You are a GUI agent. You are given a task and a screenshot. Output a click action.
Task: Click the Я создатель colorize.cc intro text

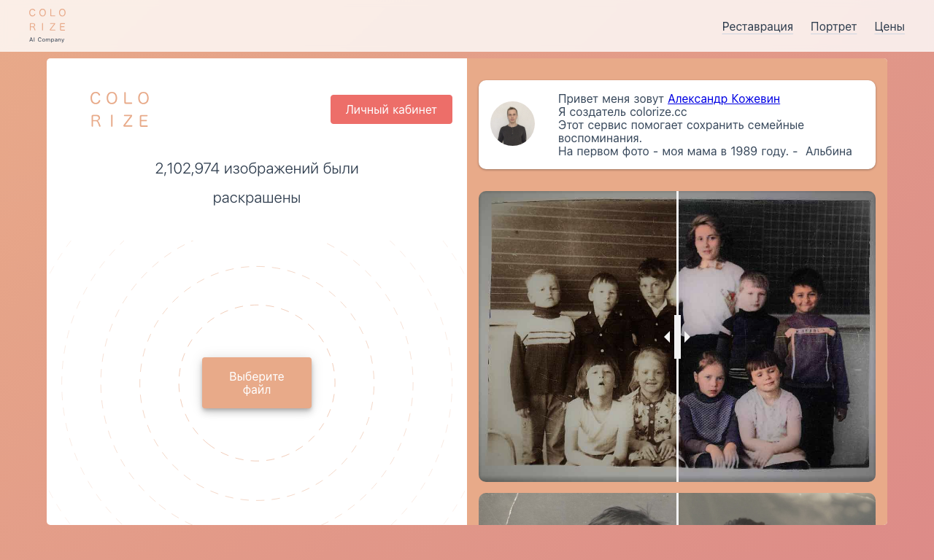pyautogui.click(x=622, y=112)
